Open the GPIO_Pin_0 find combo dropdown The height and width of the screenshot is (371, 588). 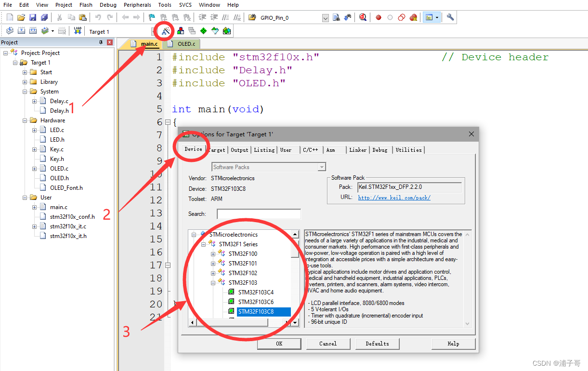click(x=325, y=18)
